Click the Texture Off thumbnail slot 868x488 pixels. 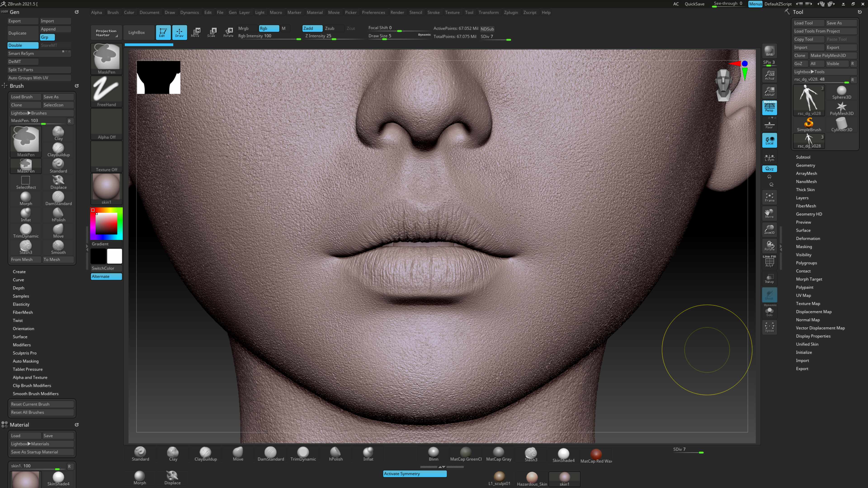(106, 157)
